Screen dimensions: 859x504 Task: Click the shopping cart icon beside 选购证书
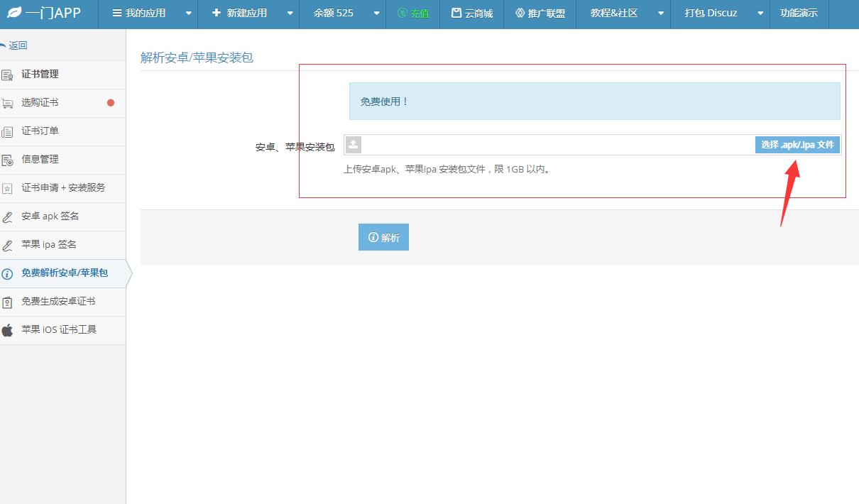click(x=8, y=104)
